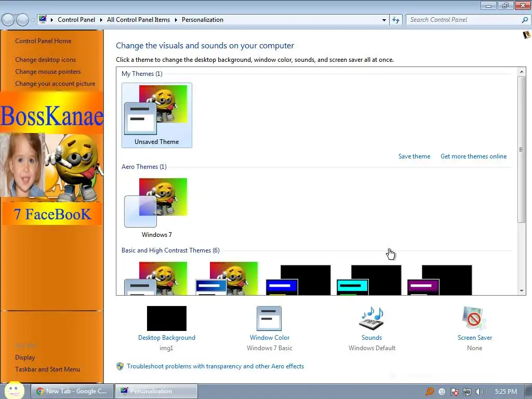Click the volume speaker tray icon

point(480,392)
